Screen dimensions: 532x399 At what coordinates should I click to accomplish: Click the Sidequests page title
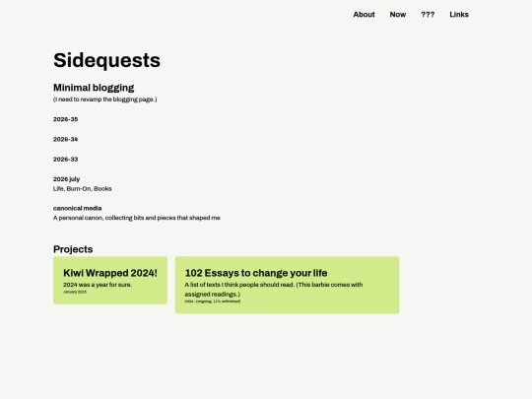(106, 60)
